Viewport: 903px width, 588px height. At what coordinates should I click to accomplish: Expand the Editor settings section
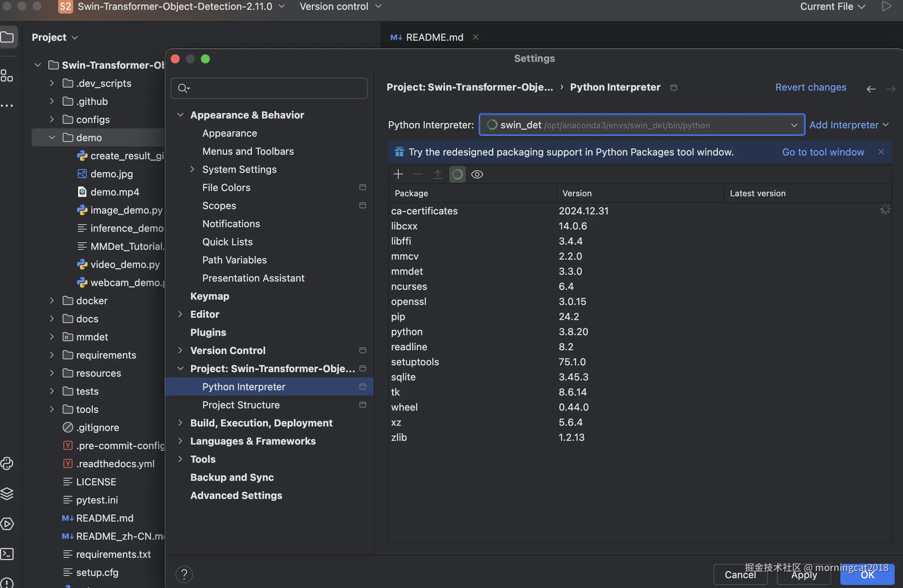pos(180,314)
